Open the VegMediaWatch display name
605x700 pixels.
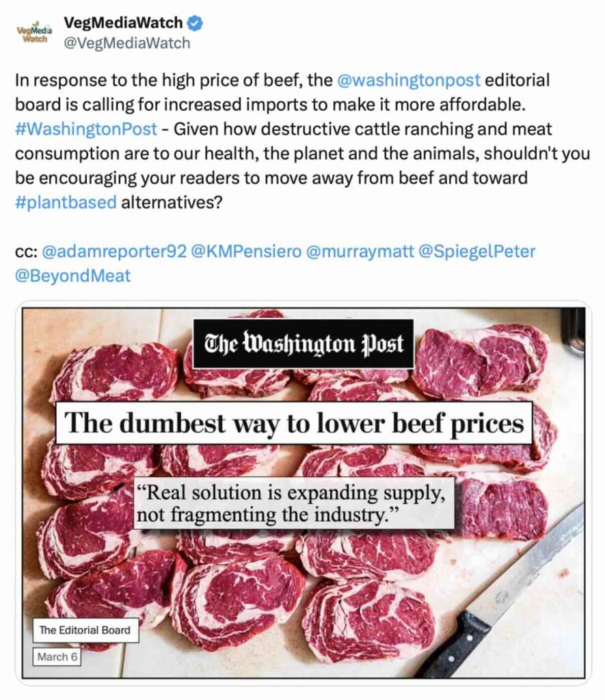124,23
